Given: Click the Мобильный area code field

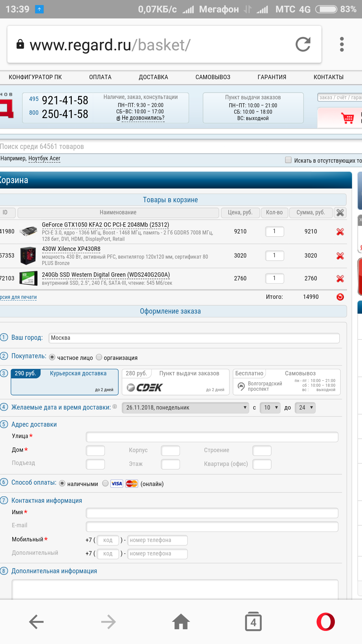Looking at the screenshot, I should [x=108, y=540].
